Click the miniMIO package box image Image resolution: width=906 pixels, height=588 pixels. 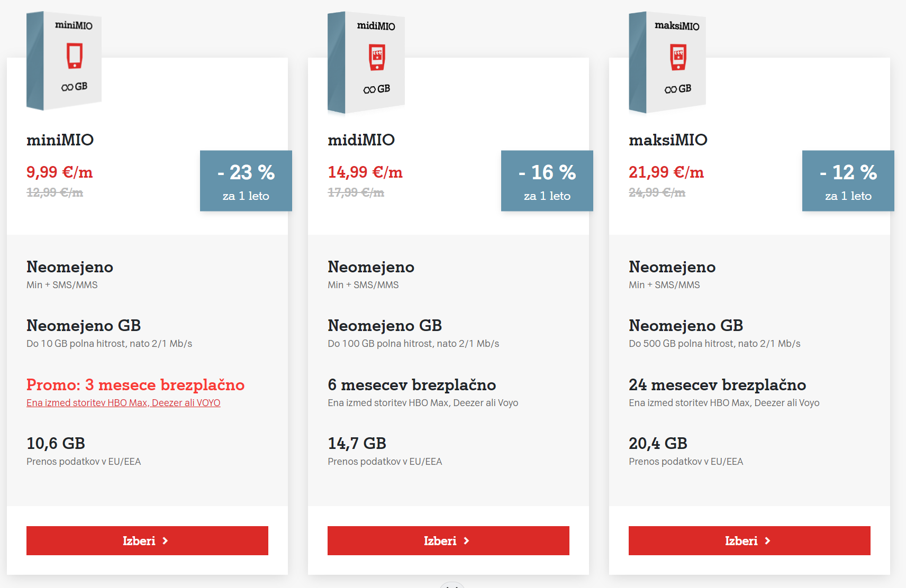(64, 60)
